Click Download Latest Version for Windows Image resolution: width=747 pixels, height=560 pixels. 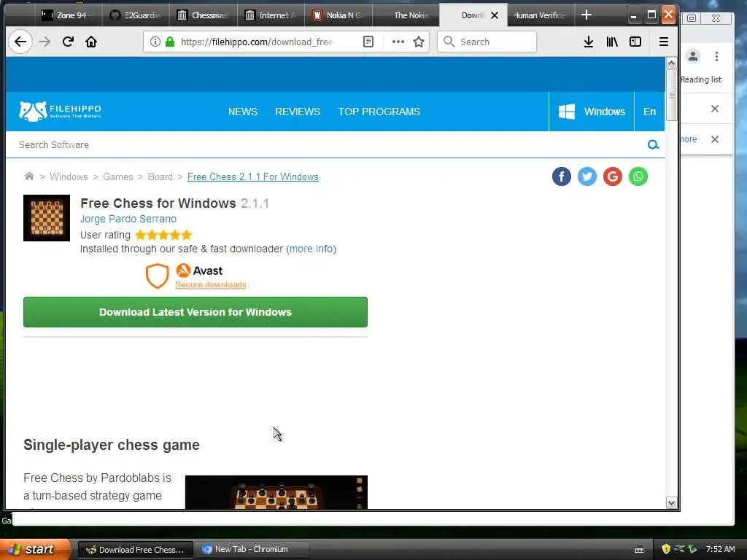click(196, 312)
